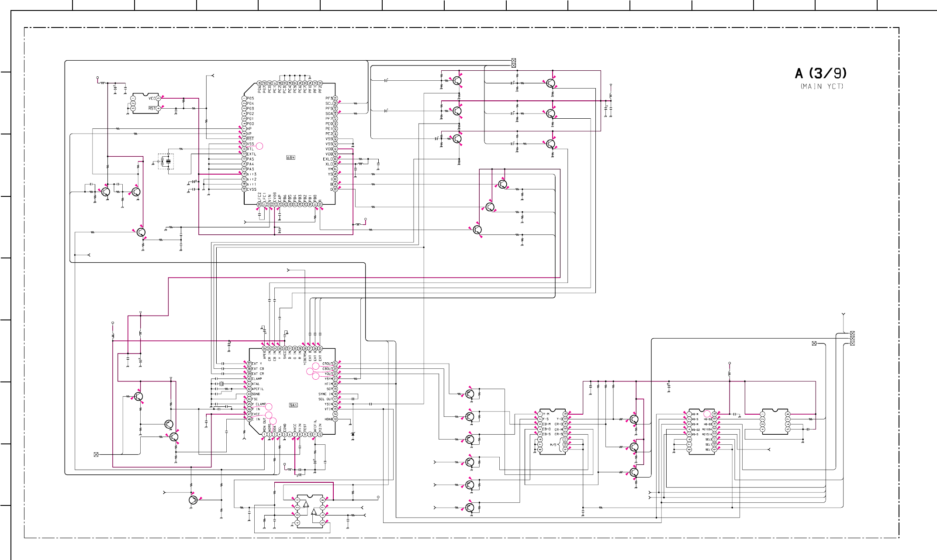This screenshot has width=937, height=560.
Task: Select the CROUT pin 24 on the 9Ah chip
Action: click(x=335, y=364)
